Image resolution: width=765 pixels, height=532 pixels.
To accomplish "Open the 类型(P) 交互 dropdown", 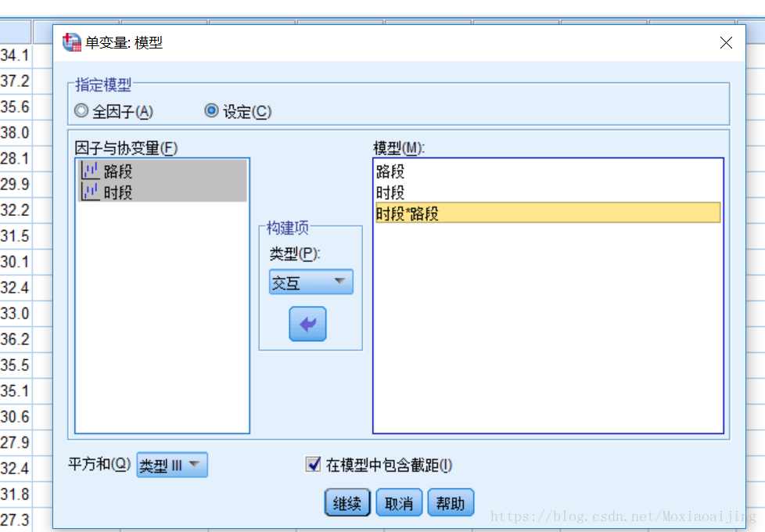I will click(x=311, y=282).
